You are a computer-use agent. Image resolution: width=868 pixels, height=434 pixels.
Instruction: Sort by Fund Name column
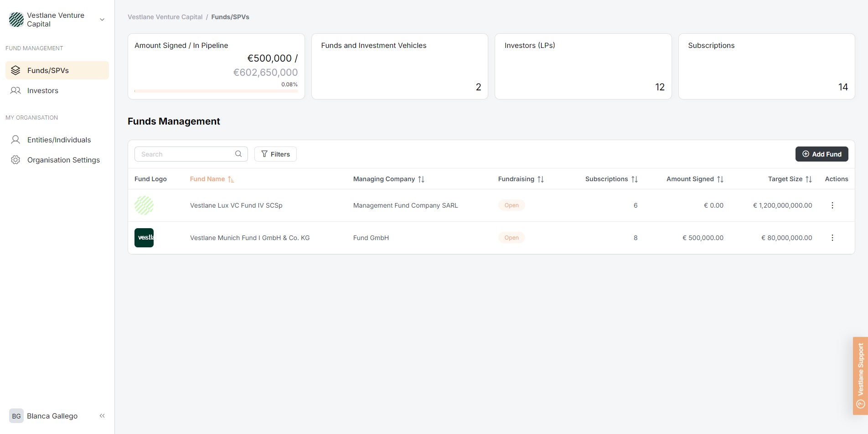pos(212,179)
